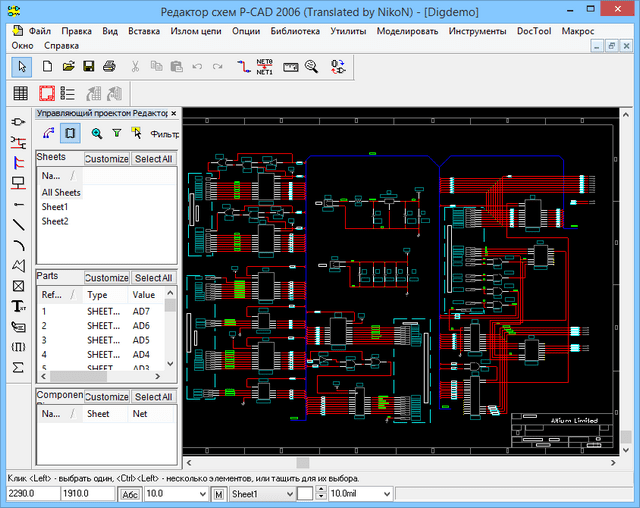Toggle the highlighted panel mode button beside the arrow icon

70,132
